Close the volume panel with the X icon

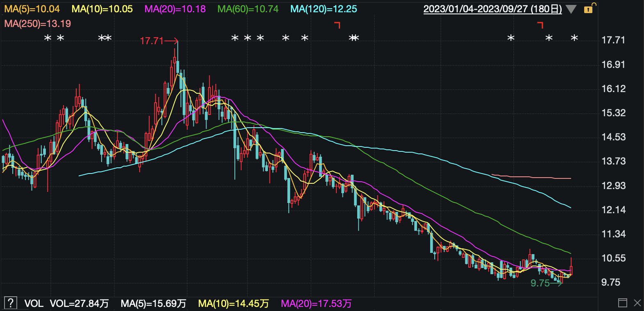pos(637,303)
